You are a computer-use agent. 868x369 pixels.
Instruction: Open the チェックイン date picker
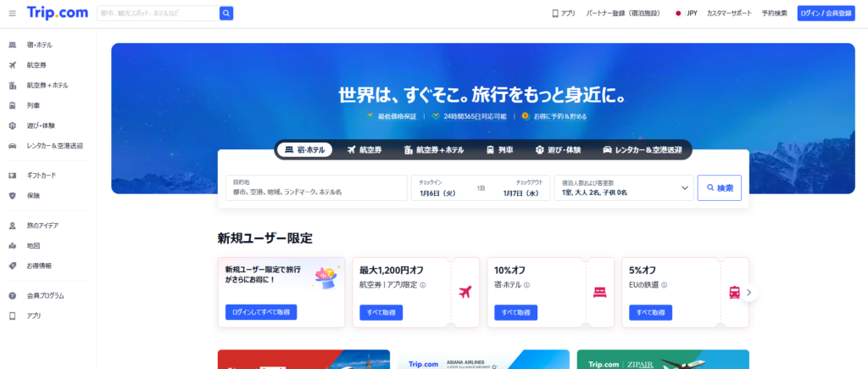pos(437,187)
